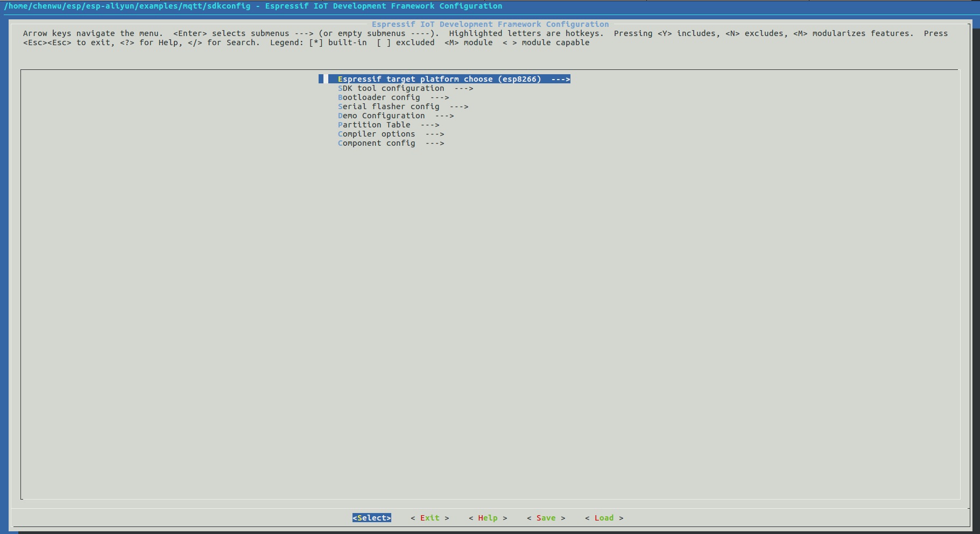Open Serial flasher config submenu
The width and height of the screenshot is (980, 534).
[403, 106]
